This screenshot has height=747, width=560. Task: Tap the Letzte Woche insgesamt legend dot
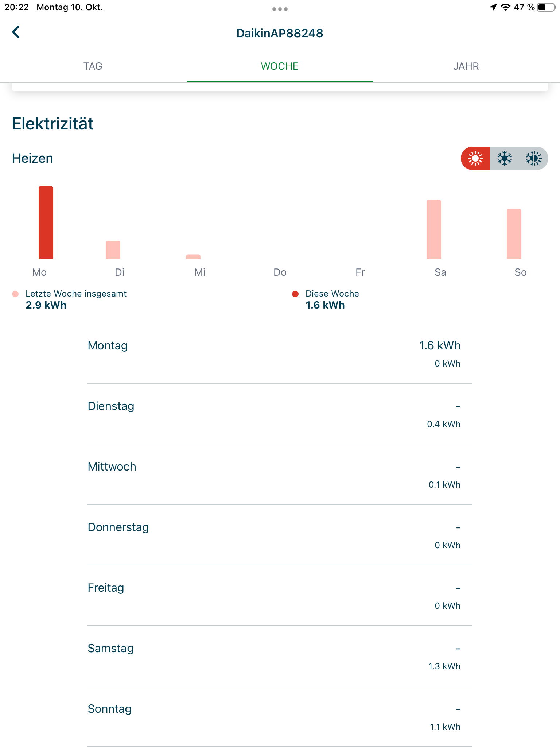15,294
